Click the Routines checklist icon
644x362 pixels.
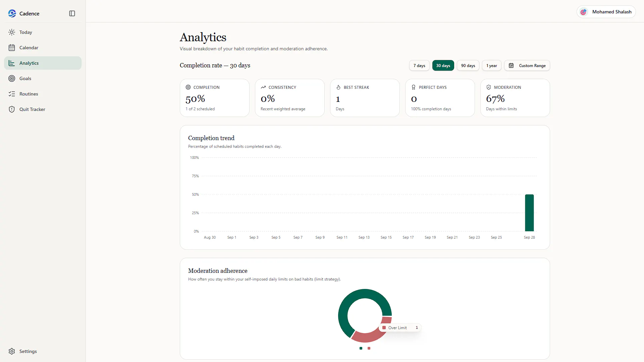[12, 94]
